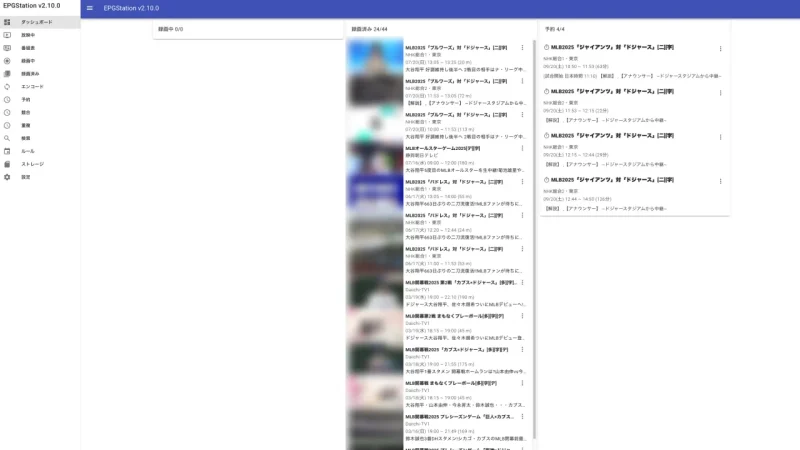Select 09/20 12:15–12:44 ジャイアンツ reservation title
Screen dimensions: 800x450
612,136
